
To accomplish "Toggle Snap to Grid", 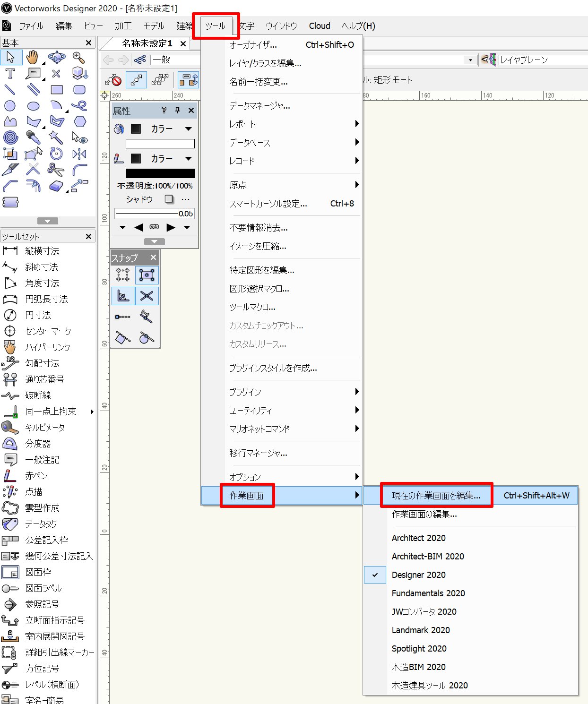I will 123,275.
